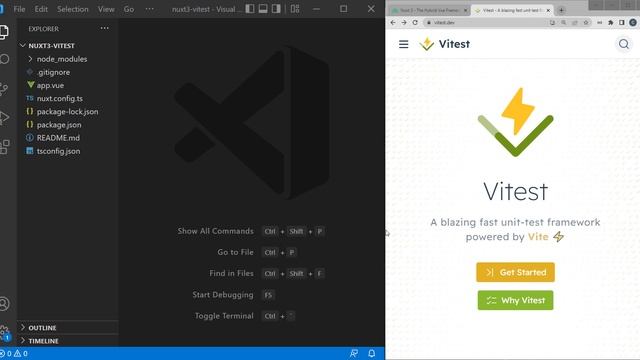The image size is (640, 360).
Task: Click the Get Started button
Action: [515, 272]
